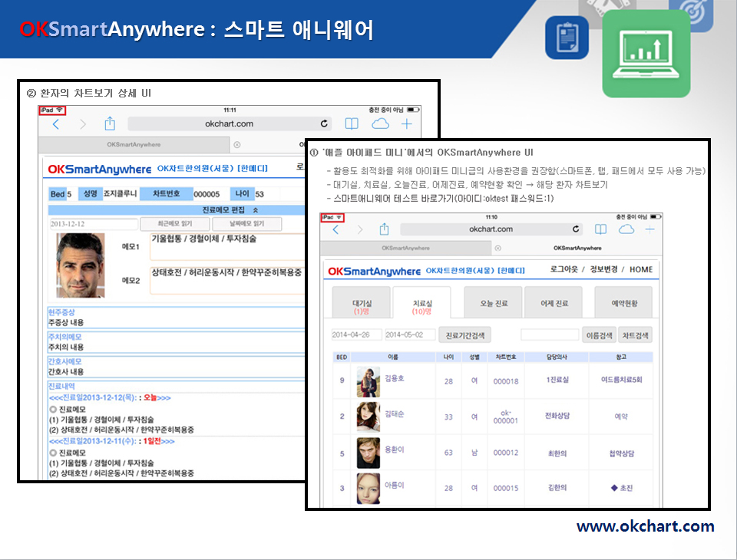Add new tab with plus icon in patient list window
The image size is (737, 560).
pos(650,229)
